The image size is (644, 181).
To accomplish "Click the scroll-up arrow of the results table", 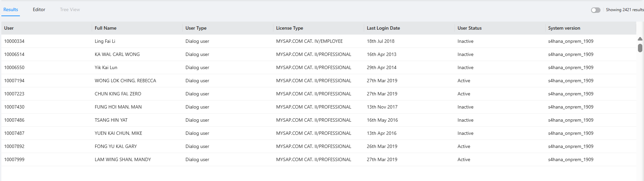I will pos(640,39).
